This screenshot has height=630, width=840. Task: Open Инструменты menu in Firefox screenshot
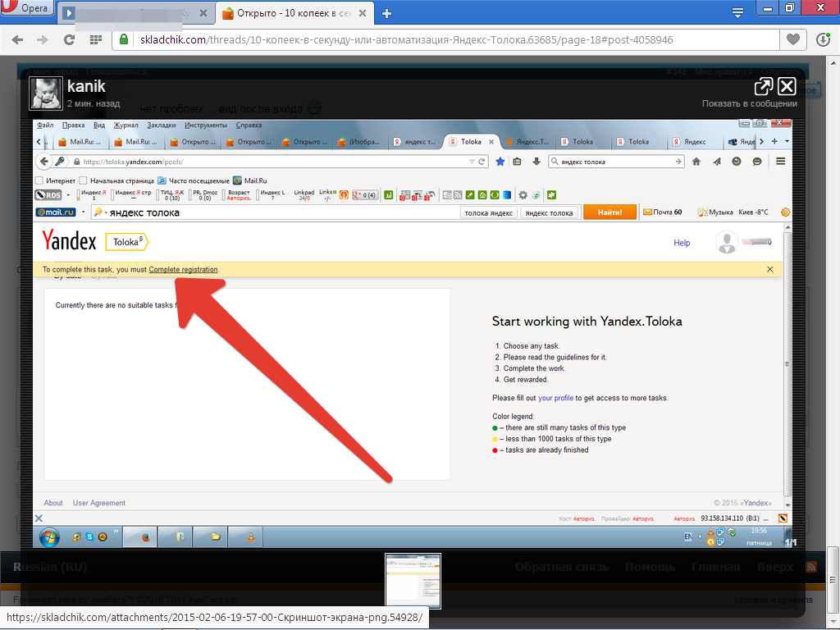[x=206, y=125]
